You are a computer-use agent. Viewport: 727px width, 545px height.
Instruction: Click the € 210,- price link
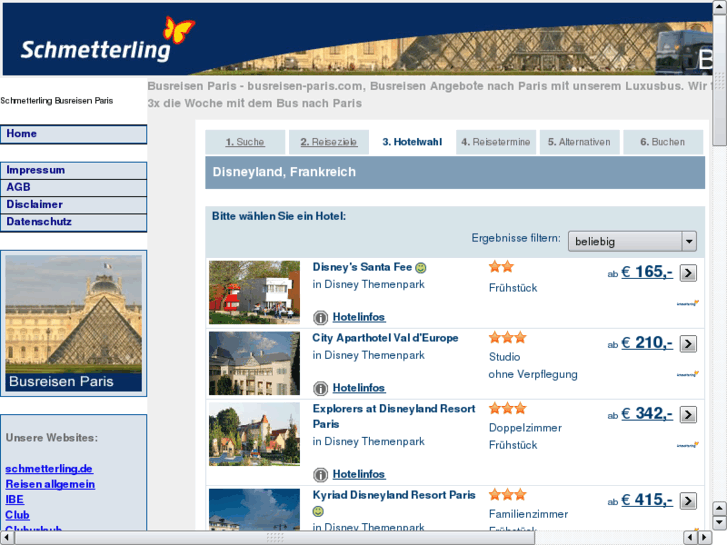[647, 343]
